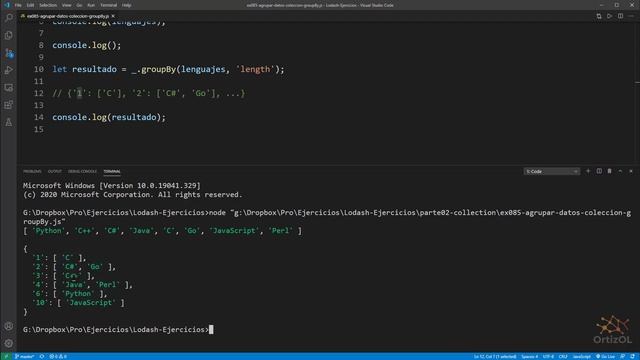Open the feedback icon in status bar

point(623,357)
